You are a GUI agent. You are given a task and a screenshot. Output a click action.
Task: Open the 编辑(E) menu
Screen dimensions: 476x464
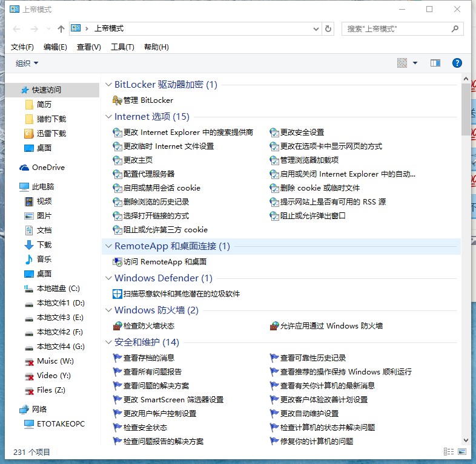(55, 47)
